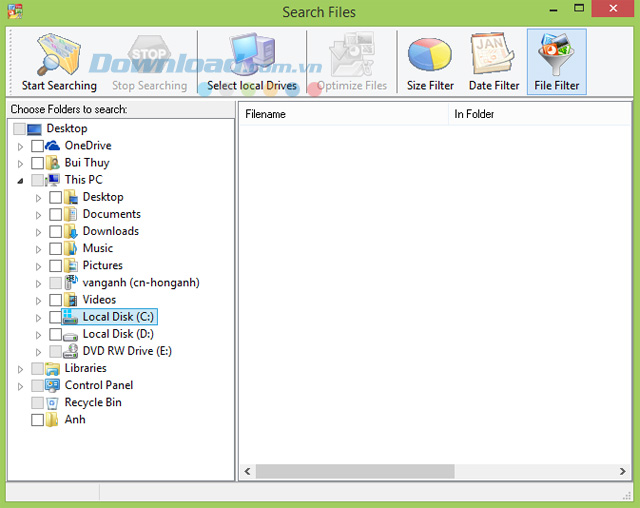Click the Recycle Bin icon in tree
This screenshot has width=640, height=508.
(52, 403)
